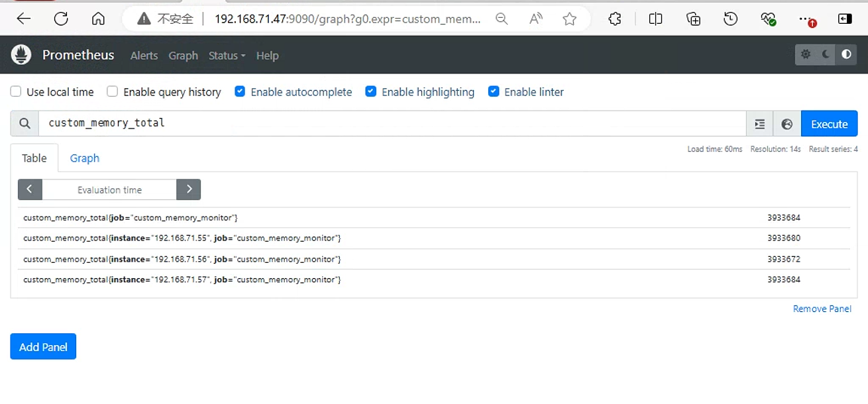Click the Prometheus flame logo
This screenshot has width=868, height=404.
21,55
